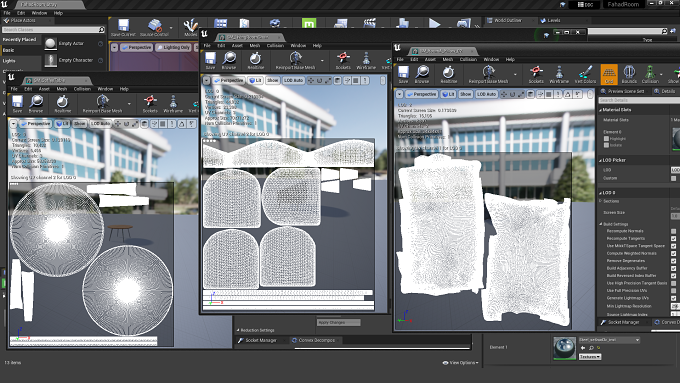
Task: Click the LOD Auto button in right viewport
Action: point(486,94)
